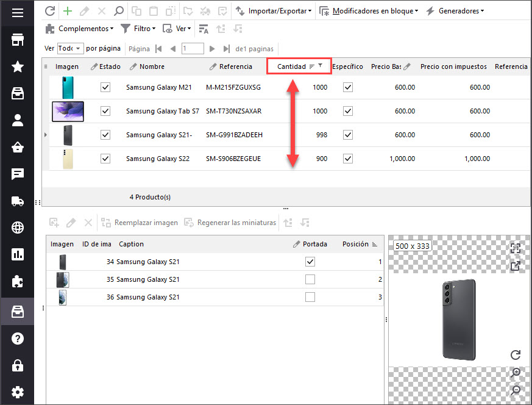This screenshot has width=532, height=405.
Task: Open the store icon in sidebar
Action: pos(17,40)
